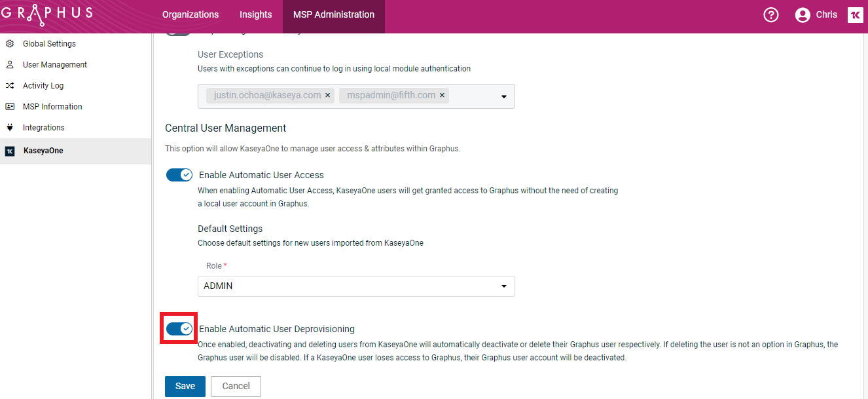Click the MSP Information card icon

pyautogui.click(x=10, y=107)
